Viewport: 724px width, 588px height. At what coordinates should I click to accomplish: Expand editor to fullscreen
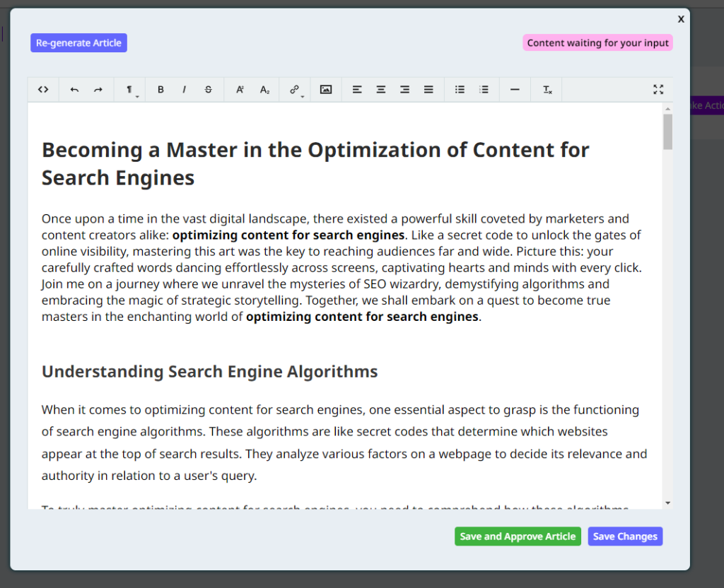point(658,90)
